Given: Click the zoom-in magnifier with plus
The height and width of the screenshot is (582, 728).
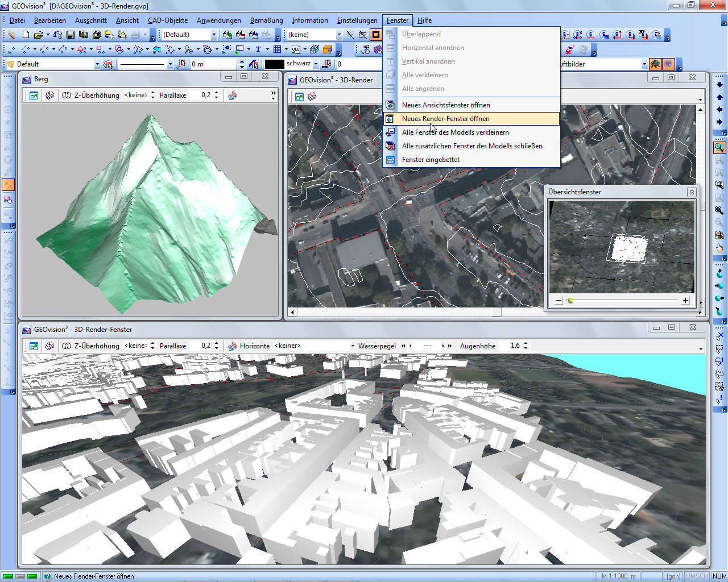Looking at the screenshot, I should [719, 210].
